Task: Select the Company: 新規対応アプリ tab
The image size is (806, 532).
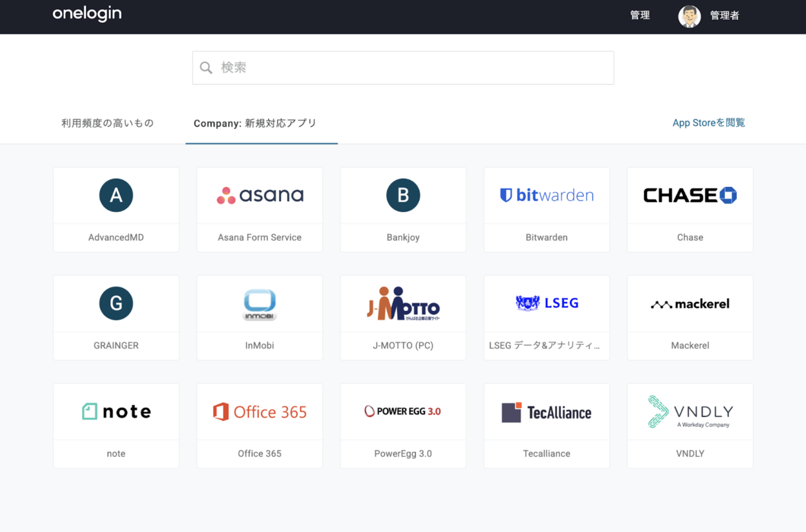Action: 255,123
